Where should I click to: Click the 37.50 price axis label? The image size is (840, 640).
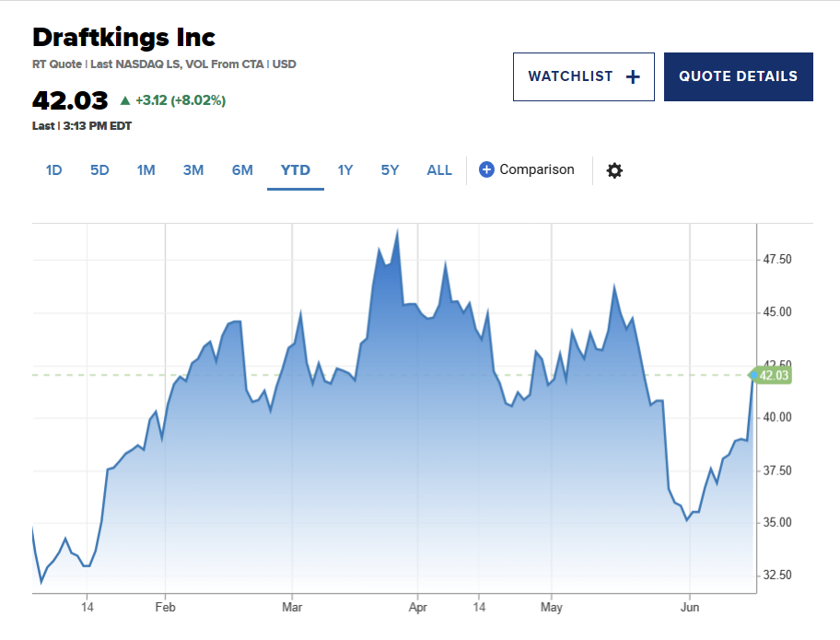coord(776,471)
